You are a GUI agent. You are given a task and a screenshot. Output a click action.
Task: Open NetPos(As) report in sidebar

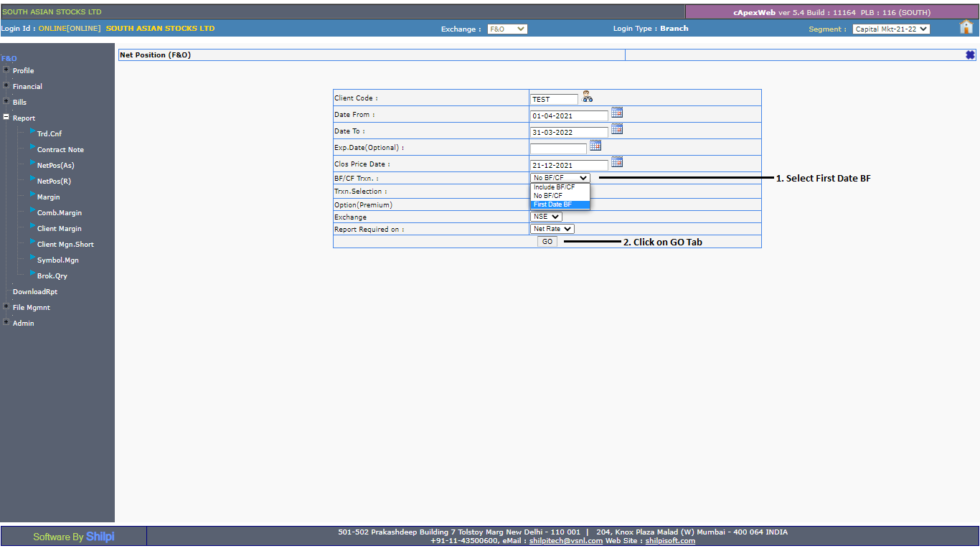[x=55, y=166]
